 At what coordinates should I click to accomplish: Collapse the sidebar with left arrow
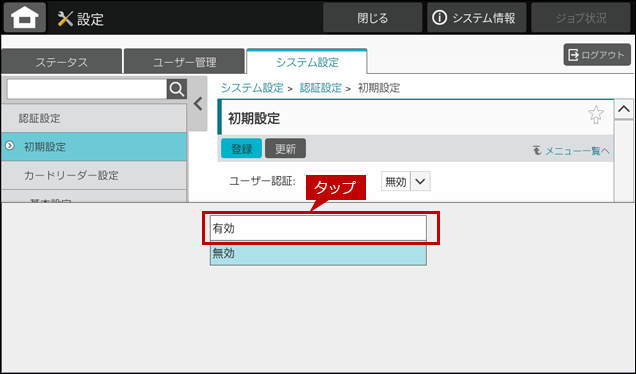(x=198, y=104)
